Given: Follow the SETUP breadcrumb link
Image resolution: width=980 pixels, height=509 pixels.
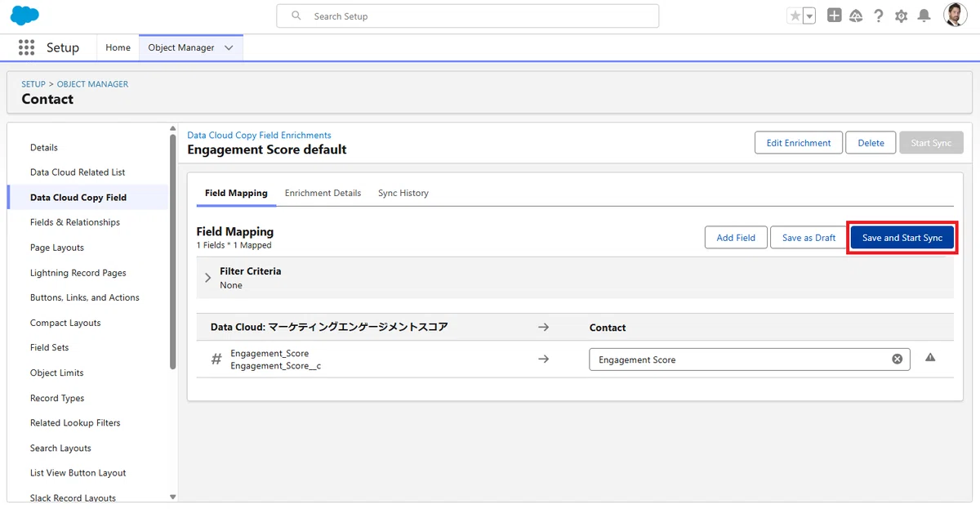Looking at the screenshot, I should (x=33, y=84).
